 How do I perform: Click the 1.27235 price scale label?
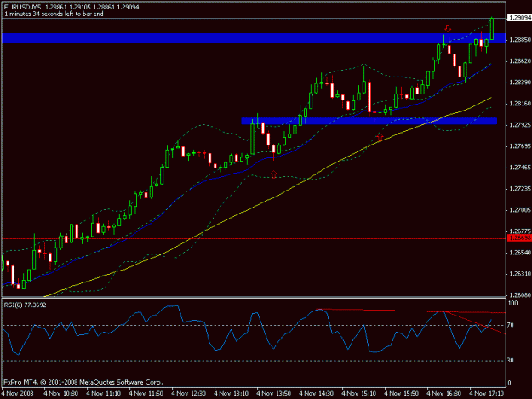click(x=520, y=189)
